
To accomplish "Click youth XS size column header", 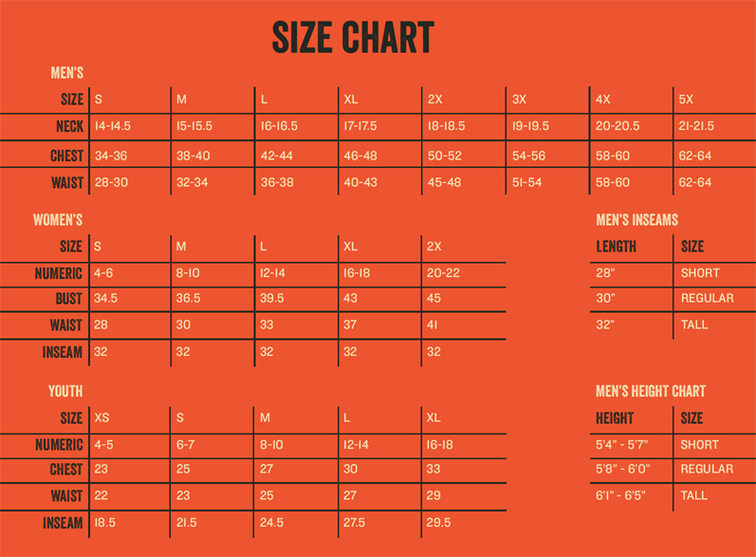I will pyautogui.click(x=101, y=418).
